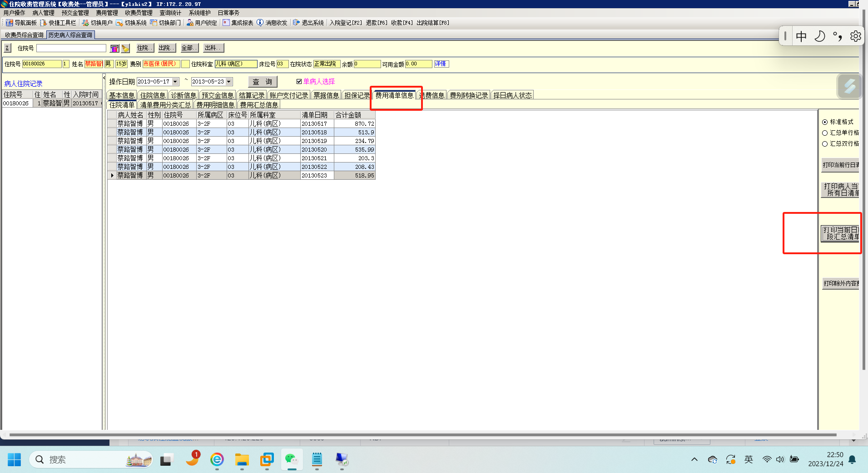Viewport: 868px width, 473px height.
Task: Click the 出科.. filter button
Action: (213, 48)
